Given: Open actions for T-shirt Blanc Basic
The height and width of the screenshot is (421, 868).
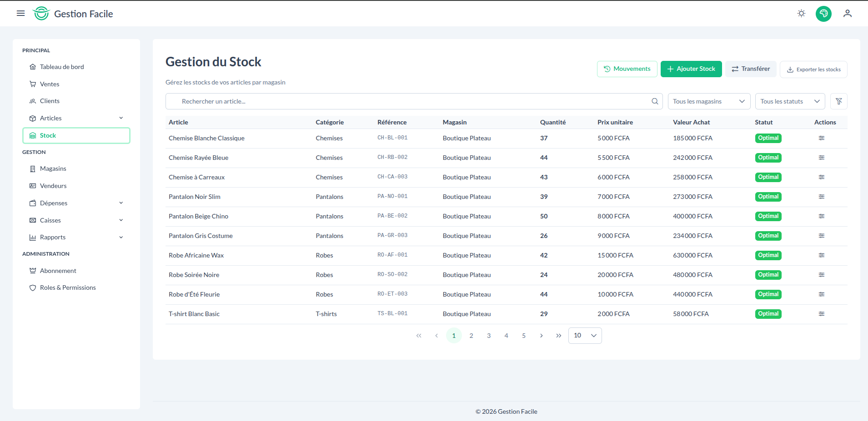Looking at the screenshot, I should [821, 314].
